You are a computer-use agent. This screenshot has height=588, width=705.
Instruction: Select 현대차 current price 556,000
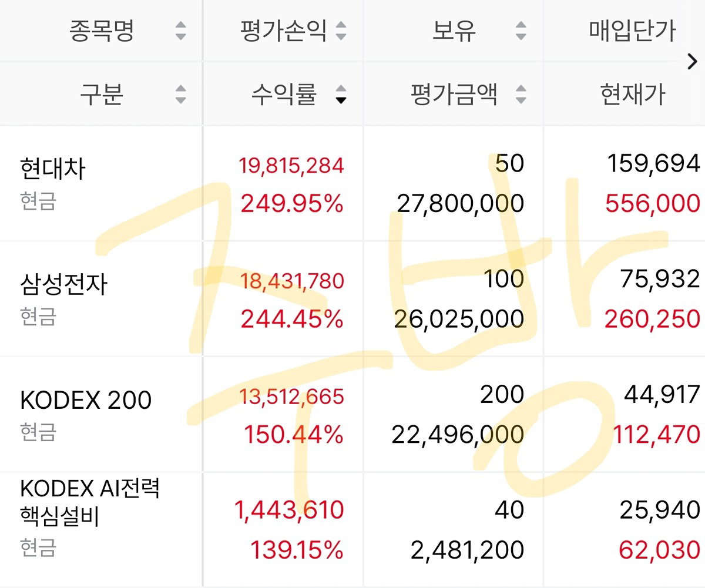(653, 204)
